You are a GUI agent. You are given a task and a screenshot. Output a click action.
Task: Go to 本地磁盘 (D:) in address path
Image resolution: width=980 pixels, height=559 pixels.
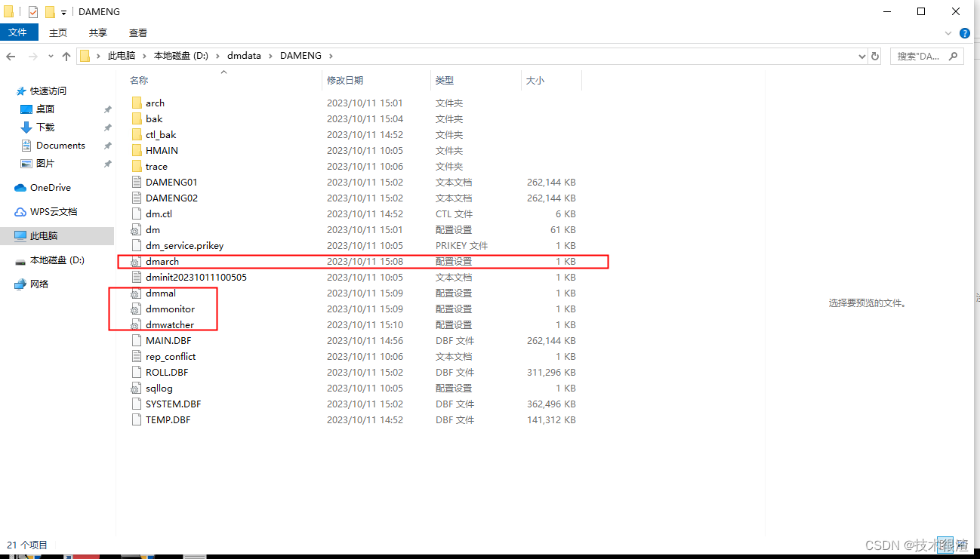point(181,56)
